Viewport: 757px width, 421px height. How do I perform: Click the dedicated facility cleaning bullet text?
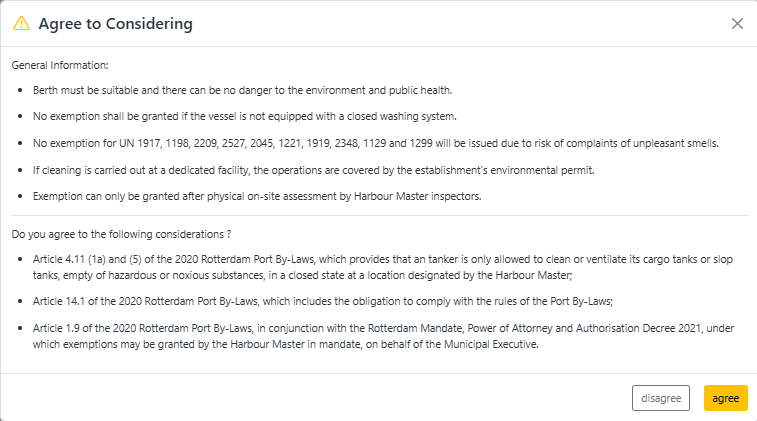coord(314,170)
